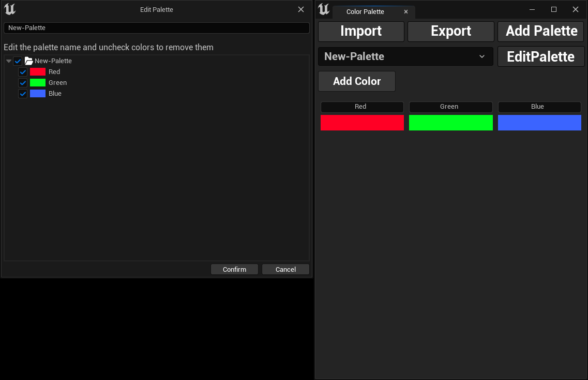Click the Unreal logo in Color Palette window

[x=324, y=9]
